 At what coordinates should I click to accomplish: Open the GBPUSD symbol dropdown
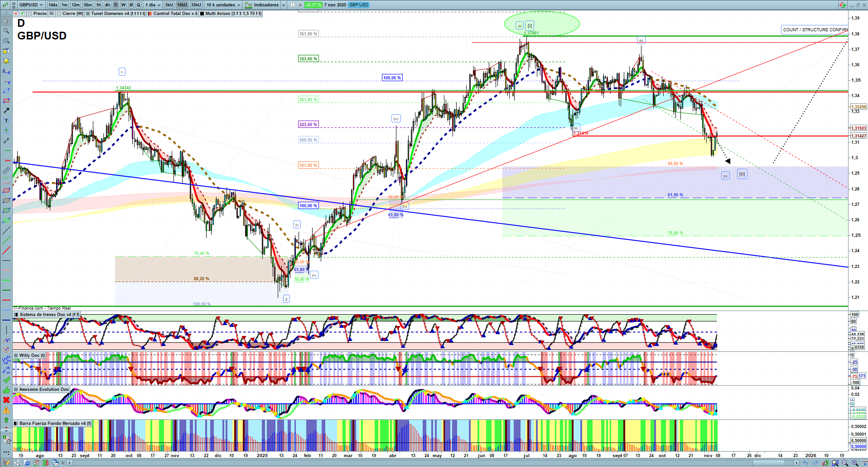pyautogui.click(x=31, y=5)
